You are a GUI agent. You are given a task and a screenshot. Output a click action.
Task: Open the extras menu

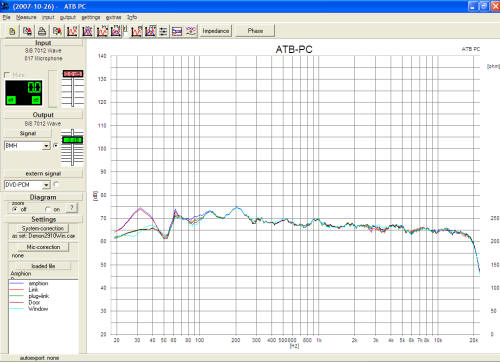point(113,17)
